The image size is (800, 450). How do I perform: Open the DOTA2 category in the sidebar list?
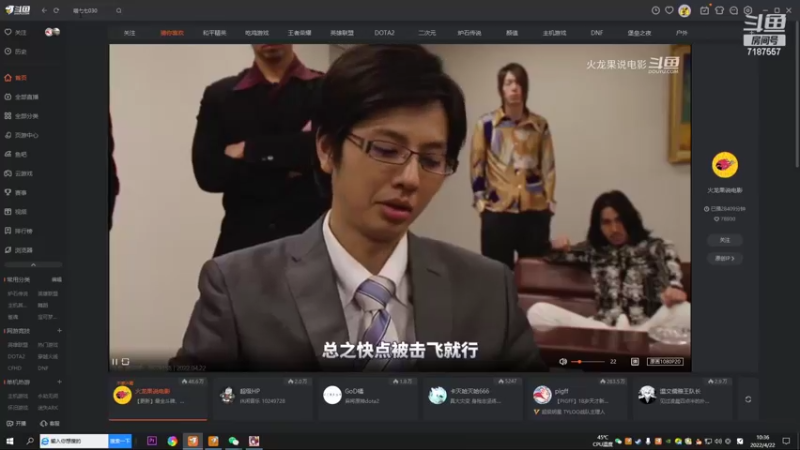(16, 357)
